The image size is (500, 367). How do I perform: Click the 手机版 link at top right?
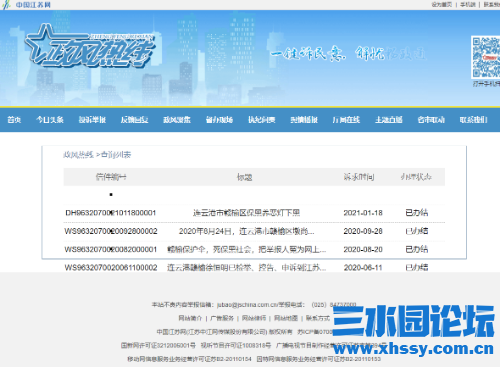click(468, 4)
